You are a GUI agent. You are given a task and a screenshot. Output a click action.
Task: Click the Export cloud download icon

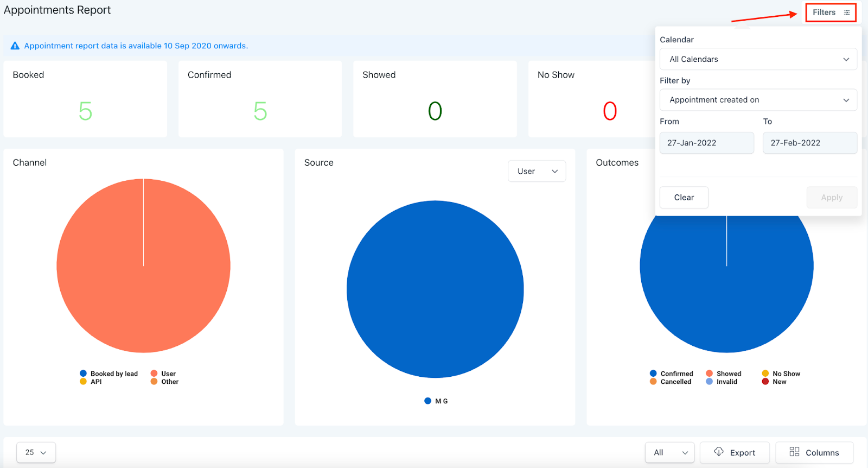[x=719, y=452]
